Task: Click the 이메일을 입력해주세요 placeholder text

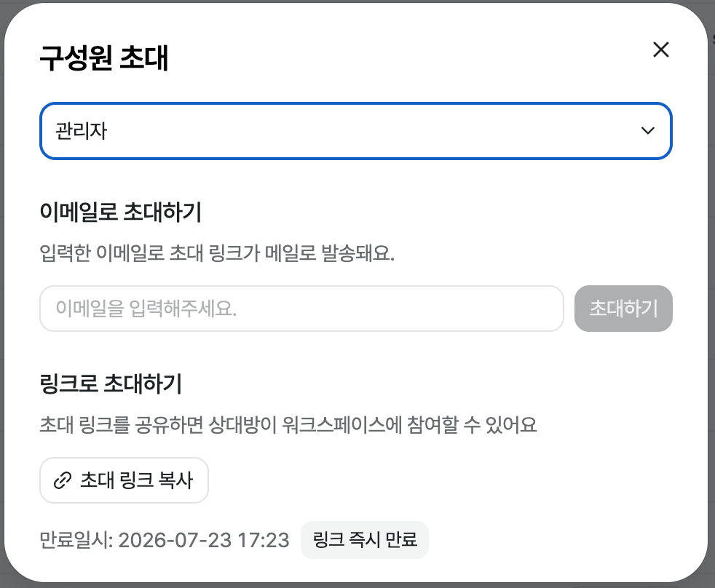Action: [x=146, y=309]
